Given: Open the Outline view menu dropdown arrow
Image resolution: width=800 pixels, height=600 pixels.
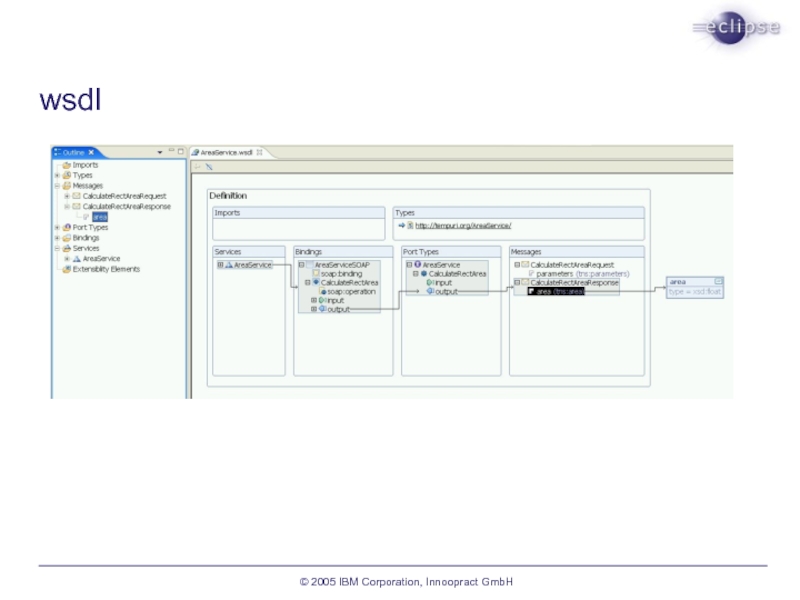Looking at the screenshot, I should click(x=159, y=152).
